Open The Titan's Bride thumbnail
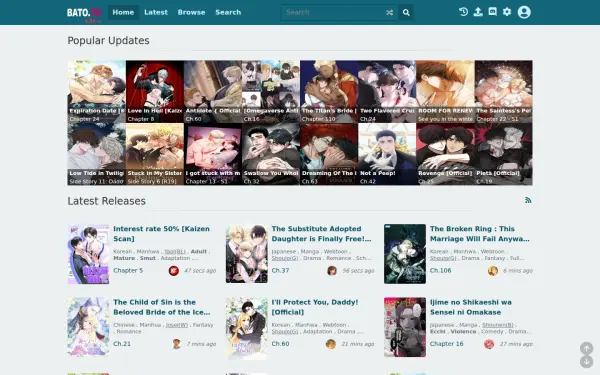Screen dimensions: 600x375 point(329,91)
